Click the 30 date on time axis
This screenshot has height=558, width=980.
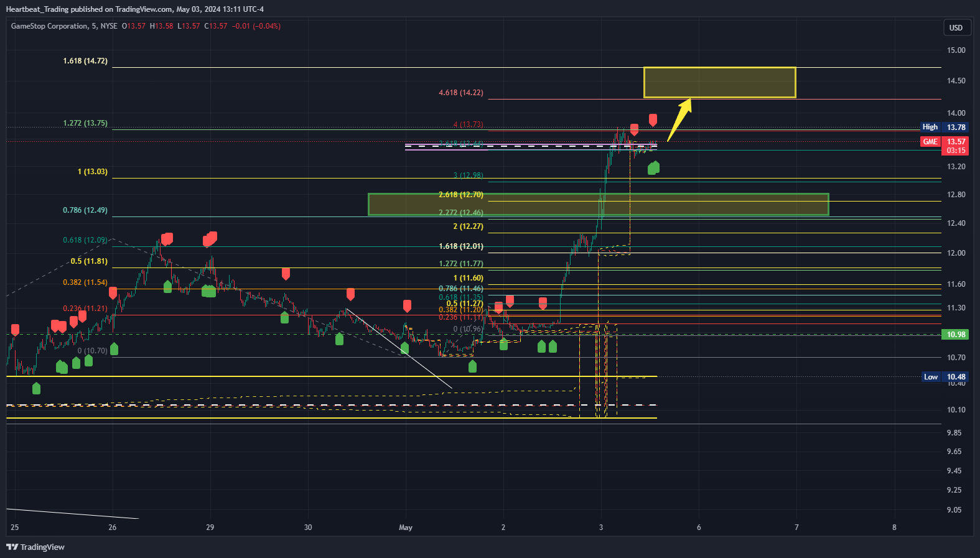[308, 528]
